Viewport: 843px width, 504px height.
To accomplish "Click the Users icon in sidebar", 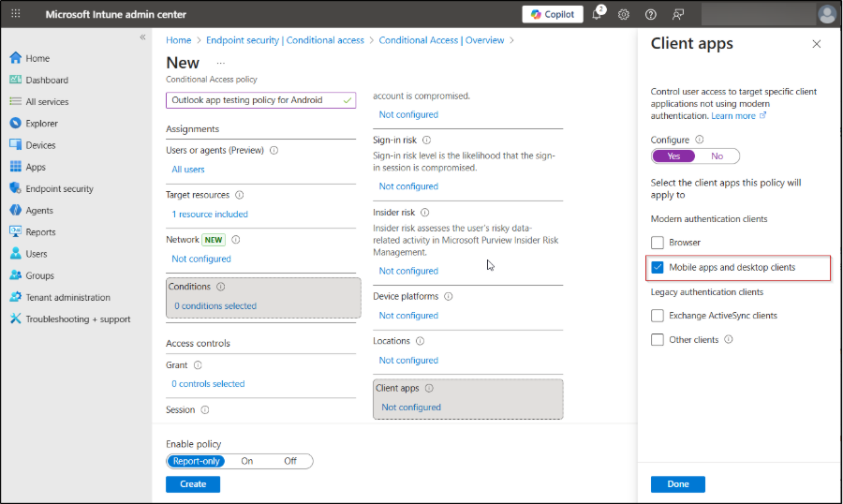I will coord(16,253).
